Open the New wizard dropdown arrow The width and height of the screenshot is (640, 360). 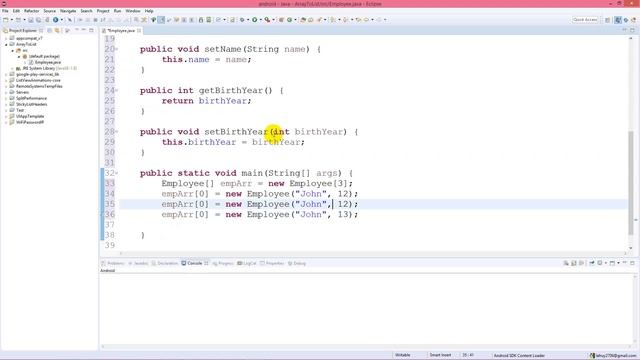pyautogui.click(x=12, y=20)
